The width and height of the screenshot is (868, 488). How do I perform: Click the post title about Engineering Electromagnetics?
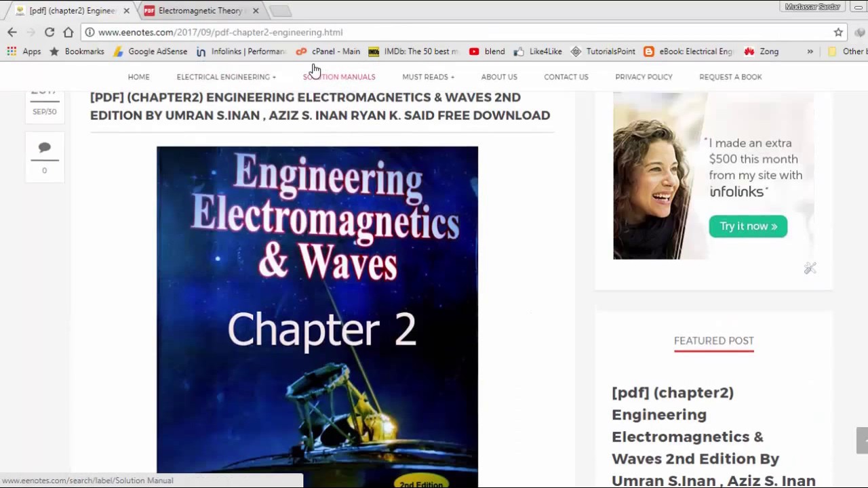(320, 106)
